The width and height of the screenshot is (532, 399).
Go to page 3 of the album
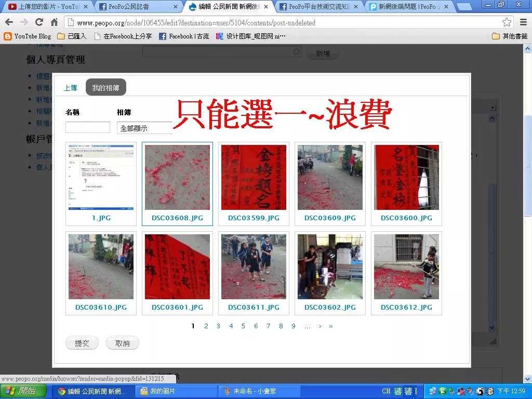[x=219, y=326]
